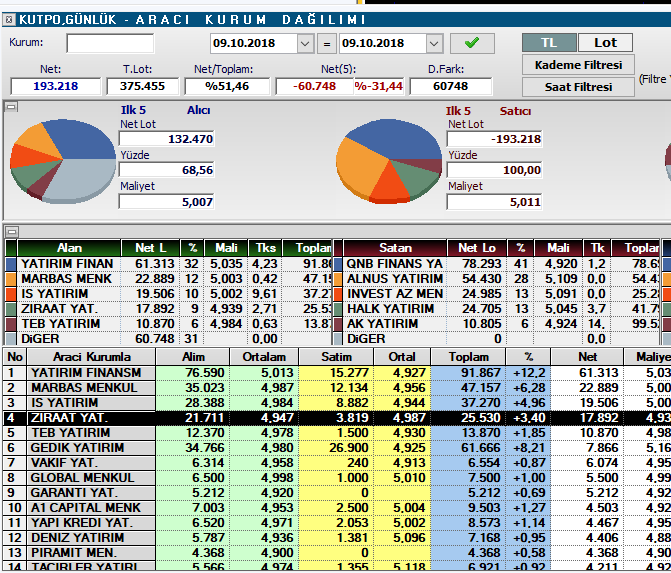Select row MARBAS MENKUL

click(x=336, y=388)
